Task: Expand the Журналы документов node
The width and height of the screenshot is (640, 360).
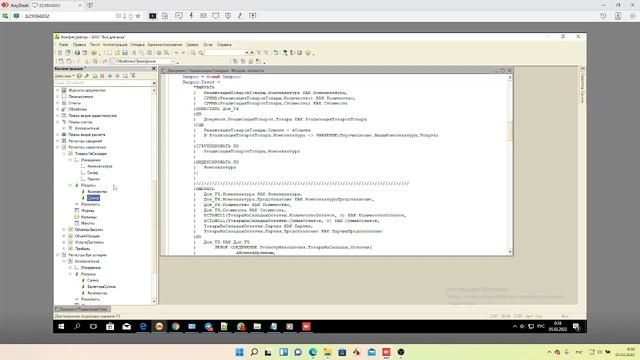Action: (x=58, y=90)
